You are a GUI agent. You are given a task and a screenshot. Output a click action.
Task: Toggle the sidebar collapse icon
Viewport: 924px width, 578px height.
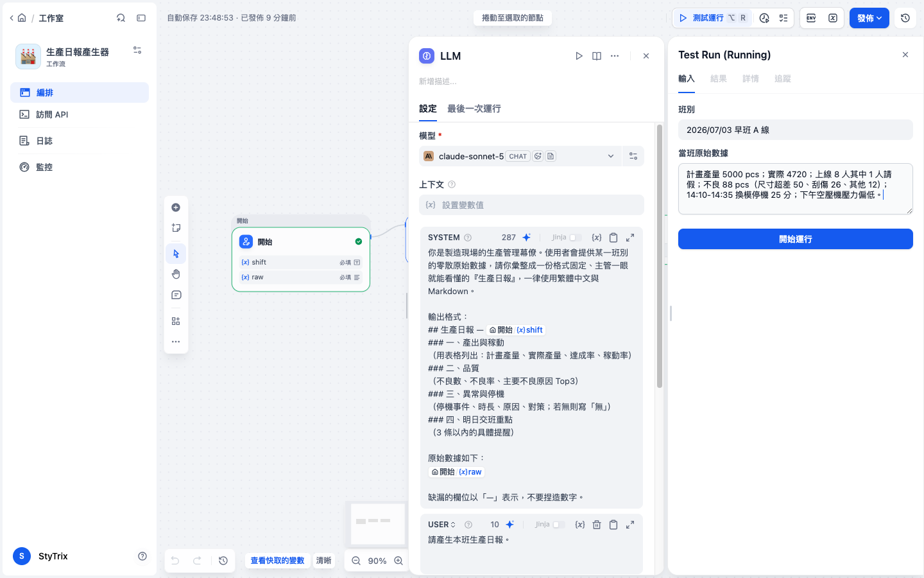point(141,18)
